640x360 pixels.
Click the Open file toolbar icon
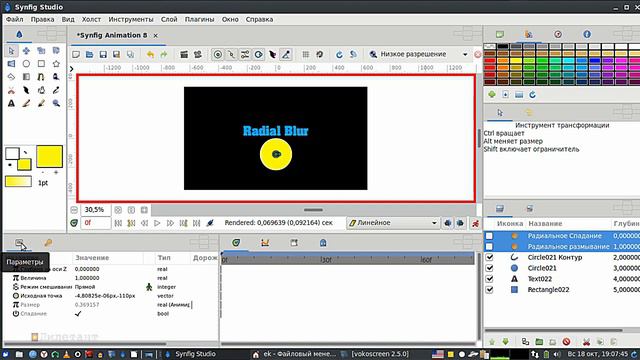coord(89,54)
